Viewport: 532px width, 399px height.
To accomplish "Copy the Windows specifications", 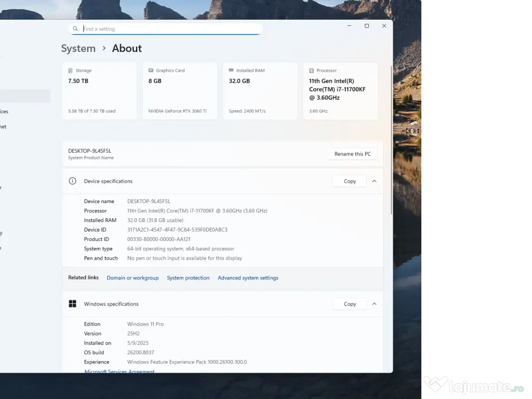I will [350, 304].
